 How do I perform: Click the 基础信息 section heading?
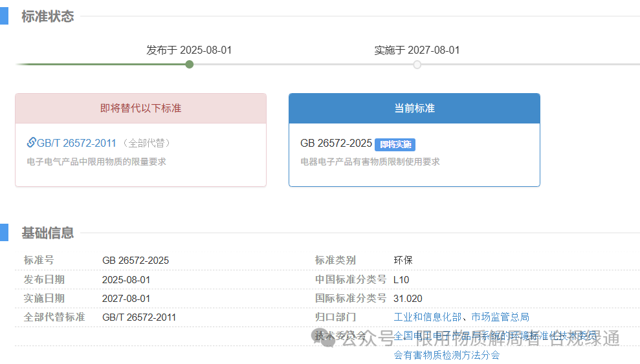[x=47, y=233]
